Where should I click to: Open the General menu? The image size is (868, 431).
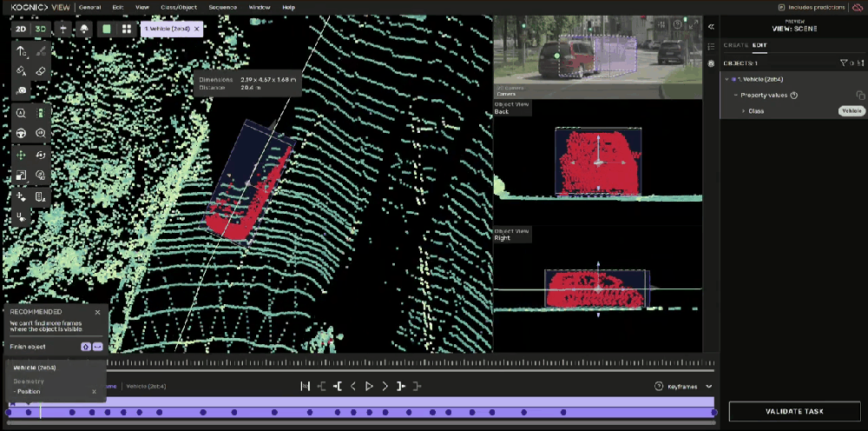pyautogui.click(x=89, y=7)
